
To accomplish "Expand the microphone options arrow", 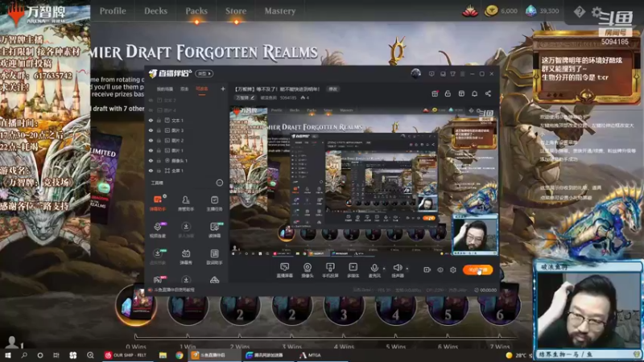I will (x=384, y=269).
